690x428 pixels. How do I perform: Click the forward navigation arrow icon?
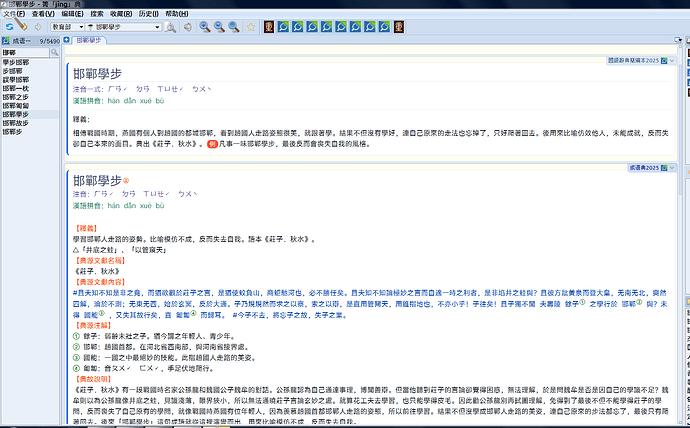click(37, 26)
